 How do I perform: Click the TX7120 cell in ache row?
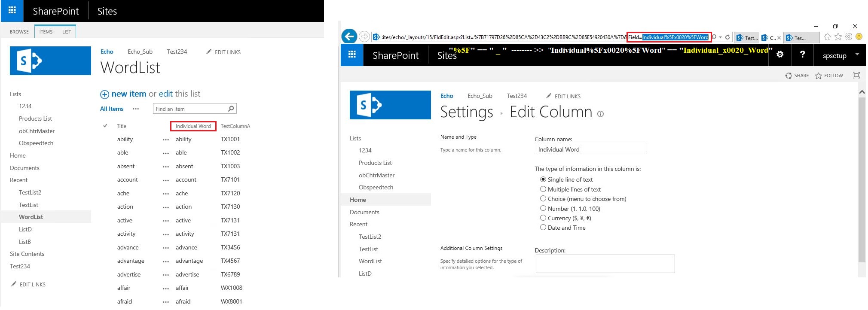click(230, 193)
